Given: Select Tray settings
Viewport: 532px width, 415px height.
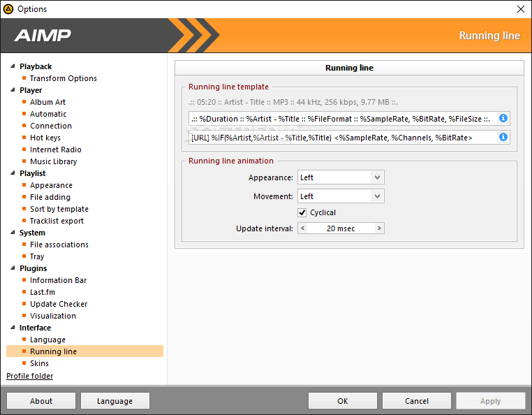Looking at the screenshot, I should point(37,256).
